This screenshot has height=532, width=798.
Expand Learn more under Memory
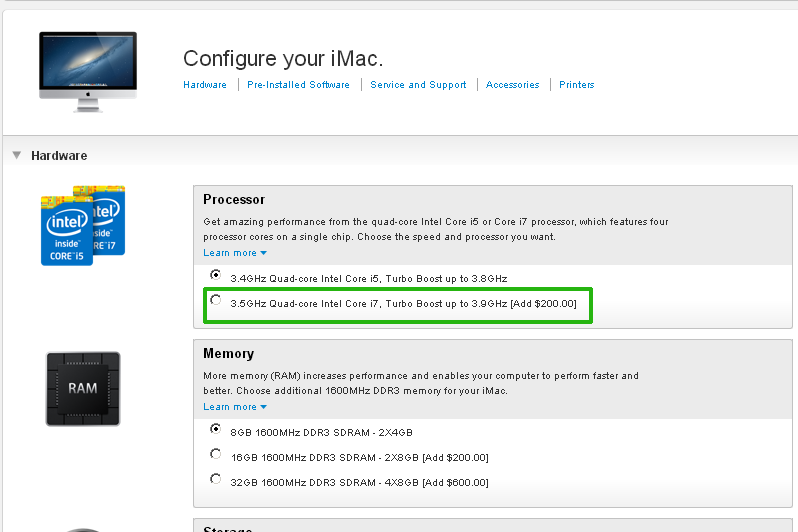(x=235, y=407)
